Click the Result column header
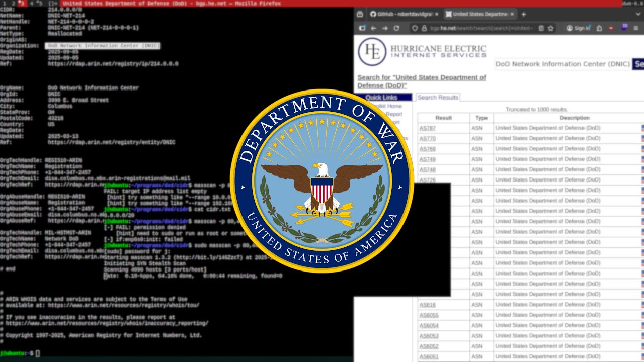Screen dimensions: 644x362 pyautogui.click(x=444, y=118)
